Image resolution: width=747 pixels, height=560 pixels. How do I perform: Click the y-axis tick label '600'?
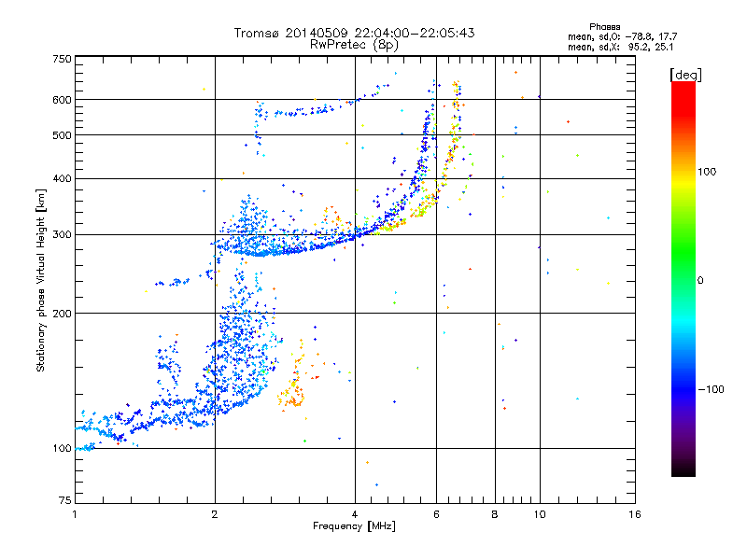62,100
